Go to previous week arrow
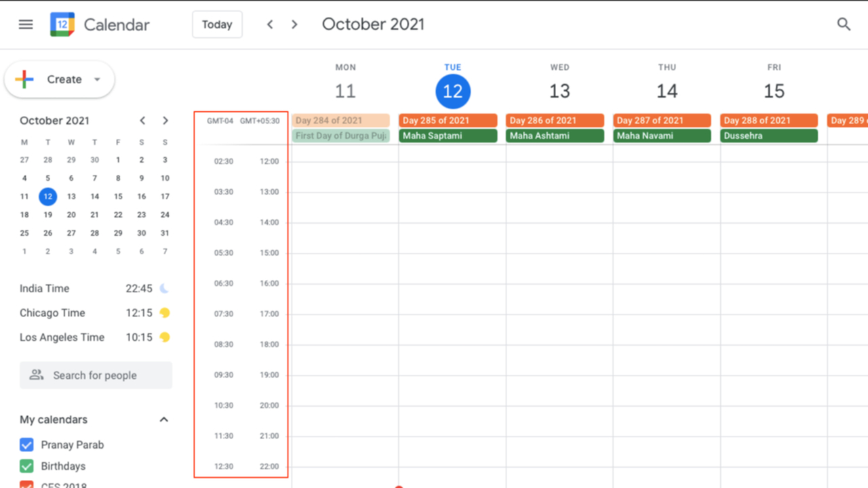The width and height of the screenshot is (868, 488). [270, 24]
